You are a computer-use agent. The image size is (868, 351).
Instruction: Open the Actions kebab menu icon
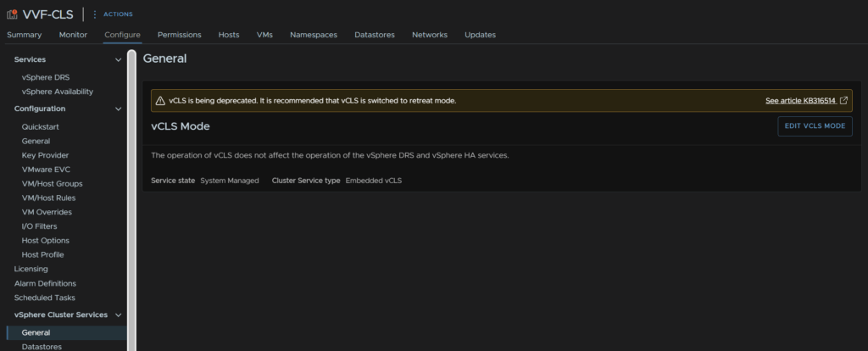point(95,14)
